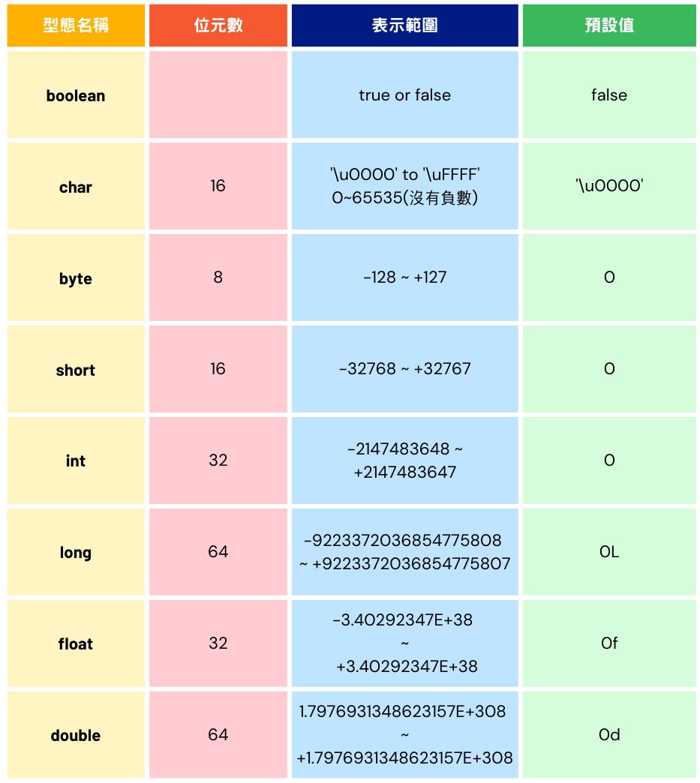
Task: Click the 0f default value cell
Action: 609,643
